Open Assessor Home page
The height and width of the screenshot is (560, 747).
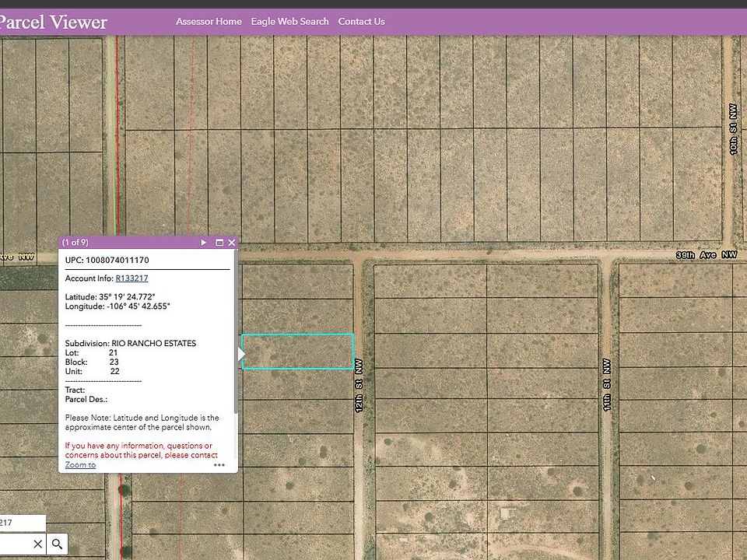[x=209, y=22]
